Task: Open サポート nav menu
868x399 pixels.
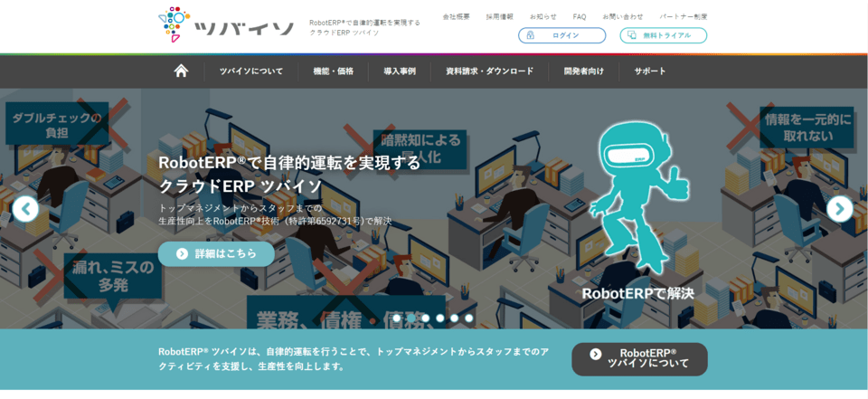Action: (x=650, y=71)
